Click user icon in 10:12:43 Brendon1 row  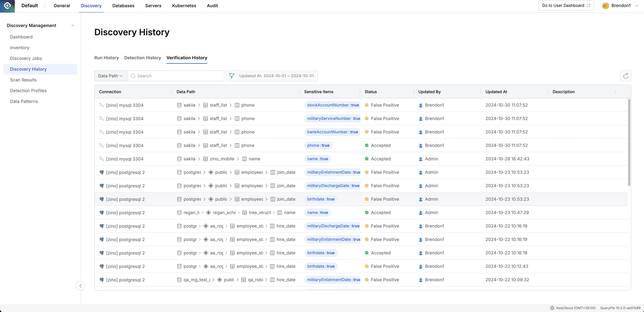point(421,266)
